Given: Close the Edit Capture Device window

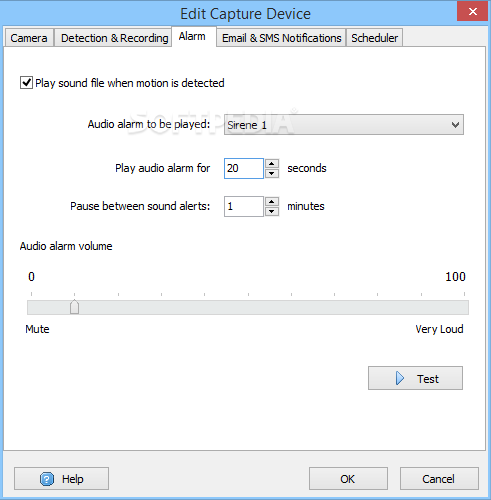Looking at the screenshot, I should [472, 12].
